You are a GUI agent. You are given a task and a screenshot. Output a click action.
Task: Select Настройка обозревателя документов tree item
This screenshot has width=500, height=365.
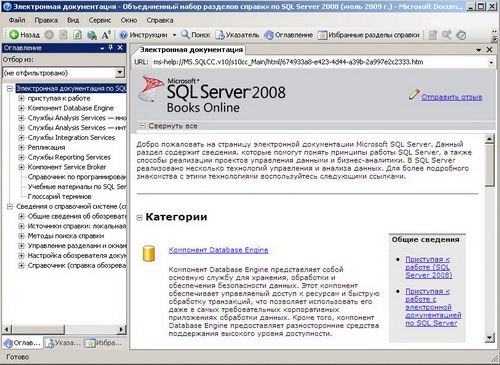77,255
